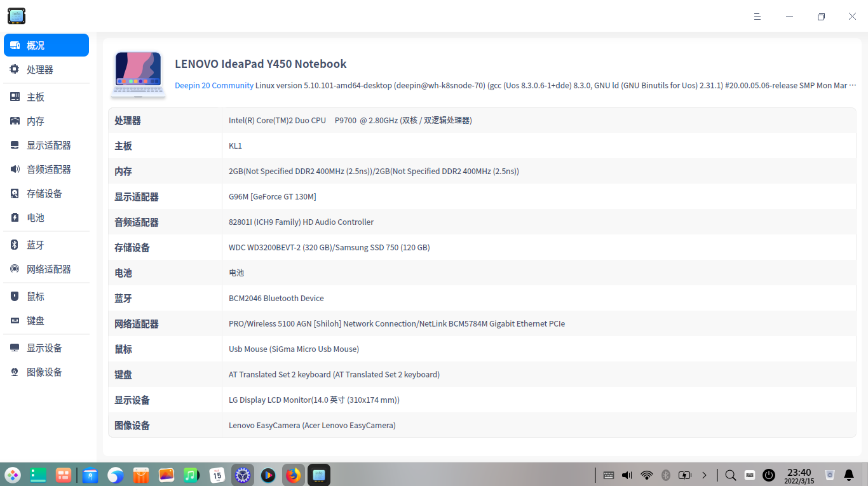Click the WDC WD3200BEVT-2 storage value
This screenshot has height=486, width=868.
[329, 247]
